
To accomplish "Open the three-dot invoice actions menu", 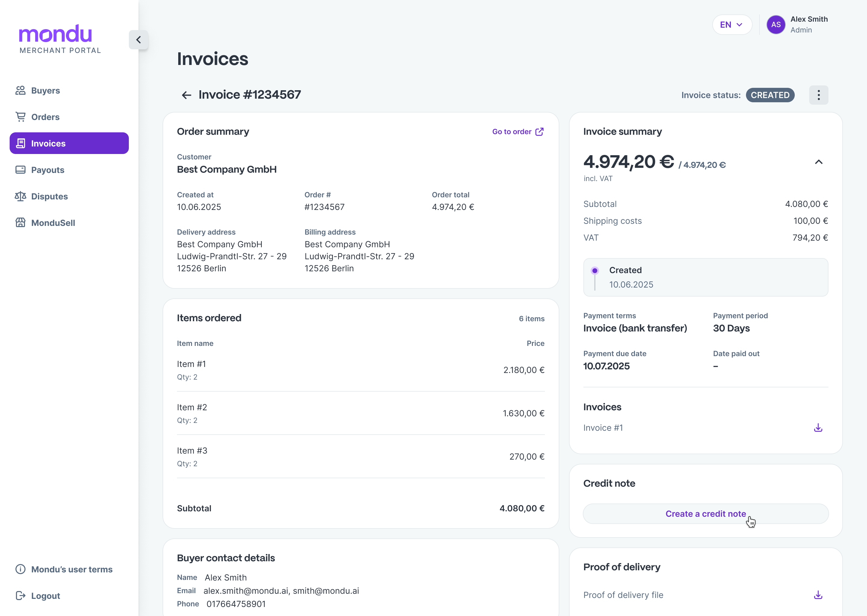I will click(x=819, y=95).
